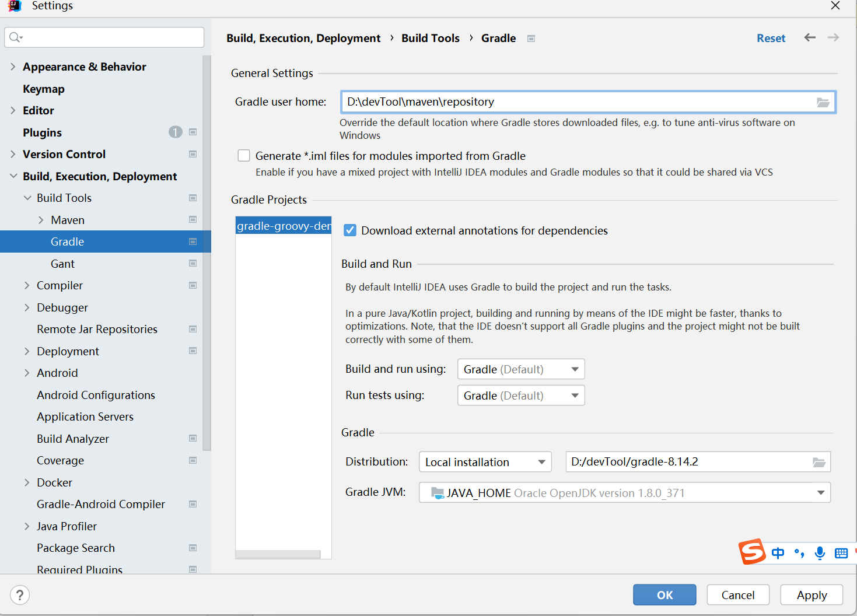Close the Settings dialog
857x616 pixels.
click(x=835, y=6)
